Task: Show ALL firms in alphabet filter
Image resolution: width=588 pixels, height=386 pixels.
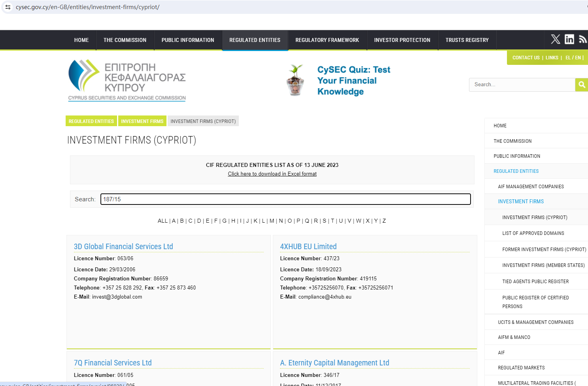Action: 163,221
